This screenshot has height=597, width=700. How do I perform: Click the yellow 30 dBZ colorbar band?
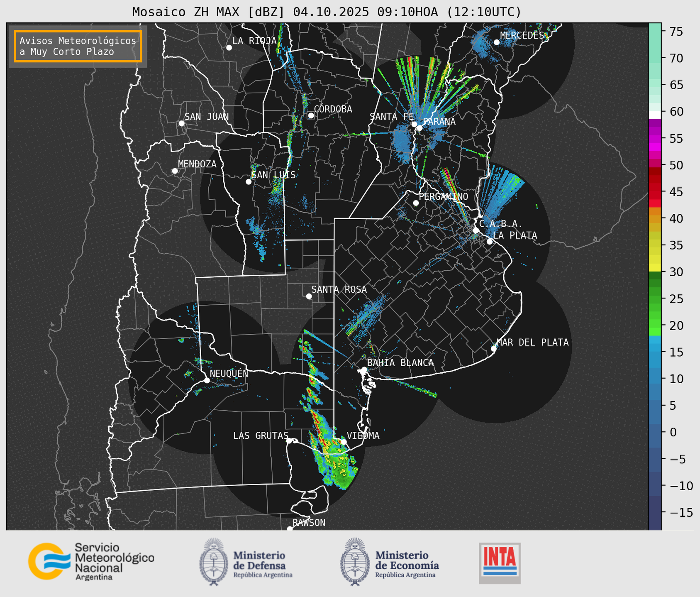(654, 268)
